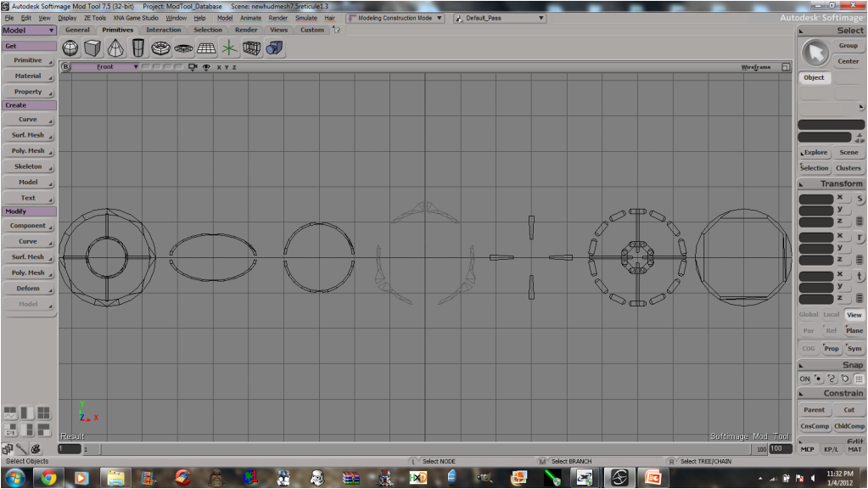Create a grid primitive from the toolbar
The height and width of the screenshot is (489, 868).
(206, 48)
